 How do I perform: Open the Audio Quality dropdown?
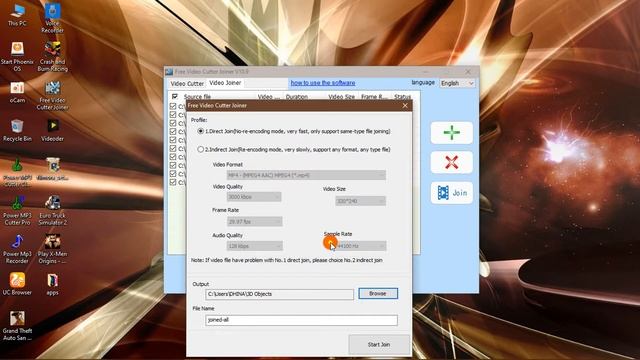point(254,246)
